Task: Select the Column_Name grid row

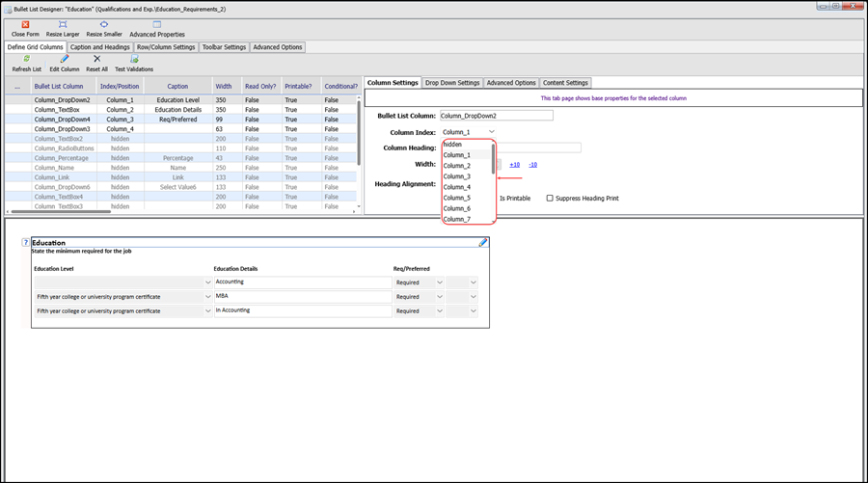Action: tap(181, 168)
